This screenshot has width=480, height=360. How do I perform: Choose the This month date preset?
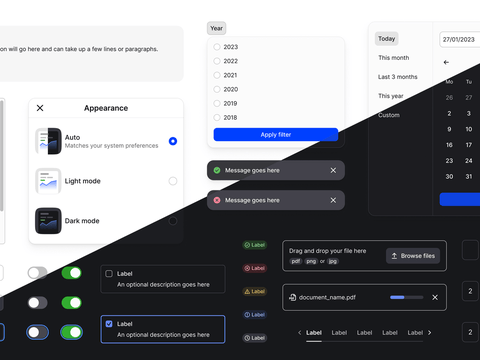(394, 58)
